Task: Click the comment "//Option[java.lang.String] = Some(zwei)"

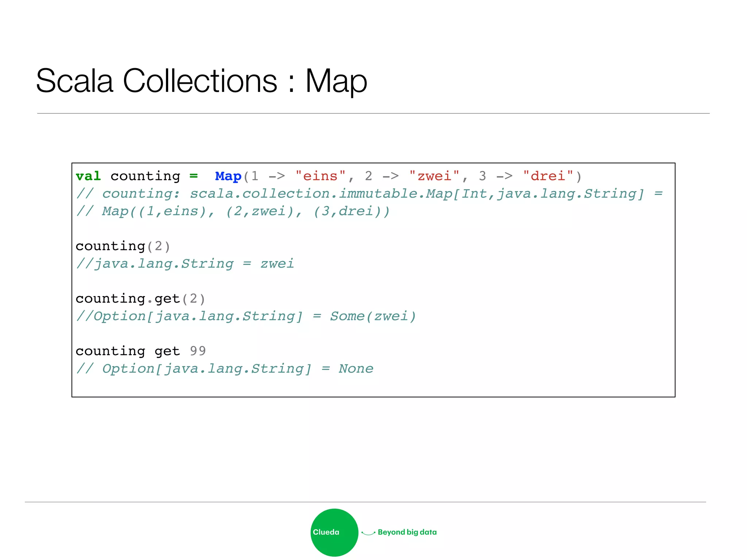Action: [246, 316]
